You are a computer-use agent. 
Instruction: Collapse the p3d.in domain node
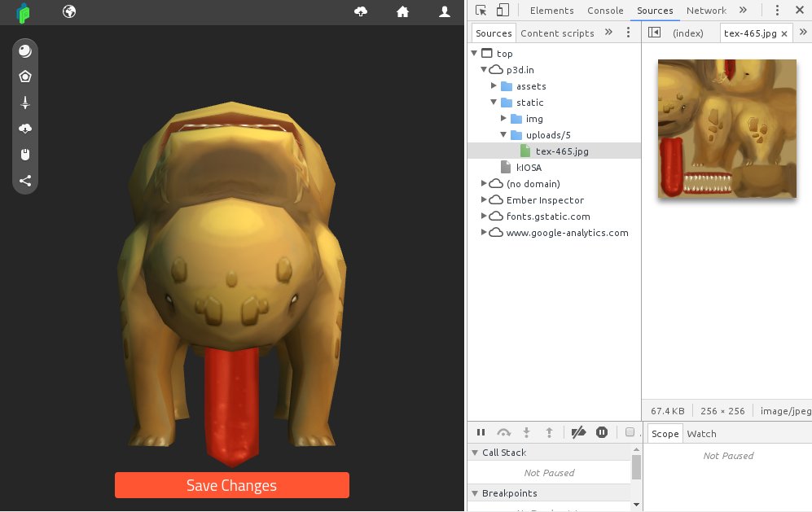coord(484,69)
